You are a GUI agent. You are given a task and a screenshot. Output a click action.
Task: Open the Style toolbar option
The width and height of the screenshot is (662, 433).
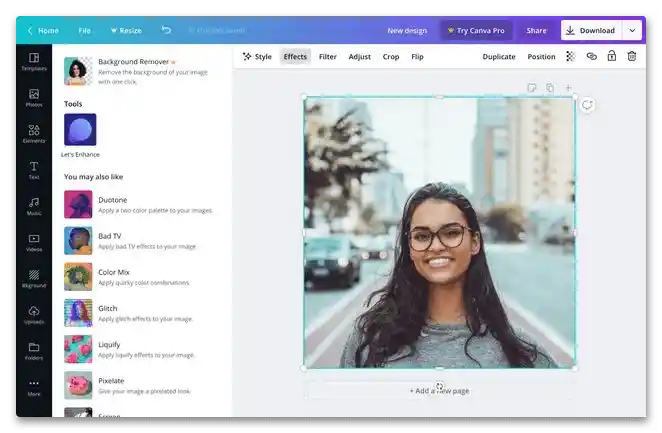tap(257, 57)
